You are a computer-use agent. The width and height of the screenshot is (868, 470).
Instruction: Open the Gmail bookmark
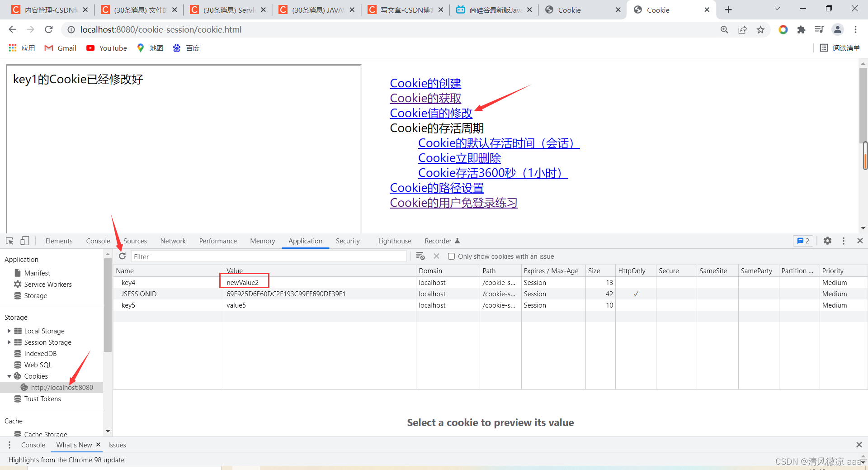point(61,48)
